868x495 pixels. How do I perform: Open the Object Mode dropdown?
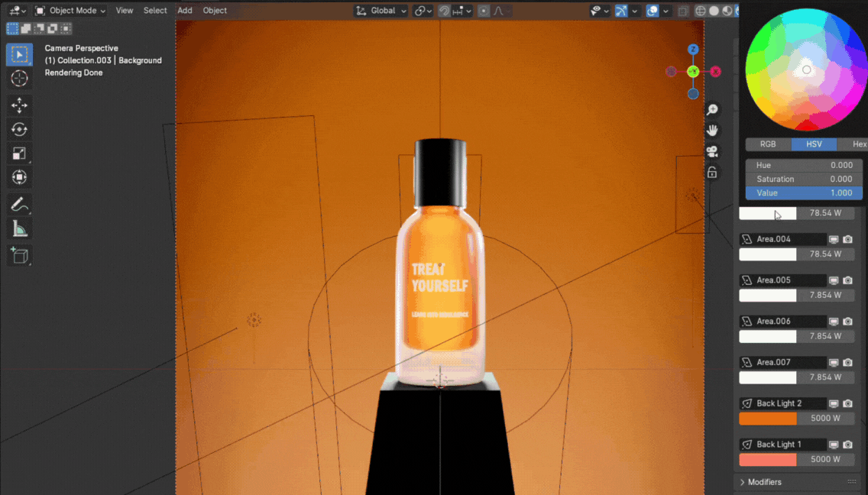pyautogui.click(x=70, y=11)
